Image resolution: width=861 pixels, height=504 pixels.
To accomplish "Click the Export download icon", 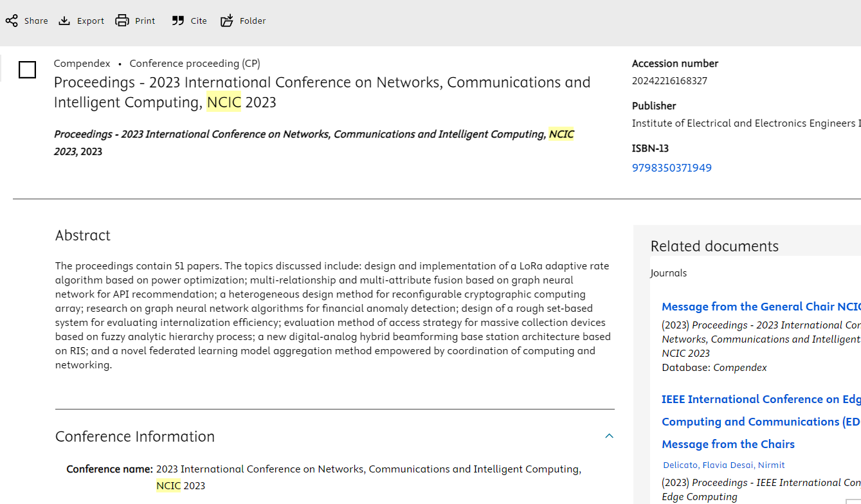I will (x=64, y=21).
